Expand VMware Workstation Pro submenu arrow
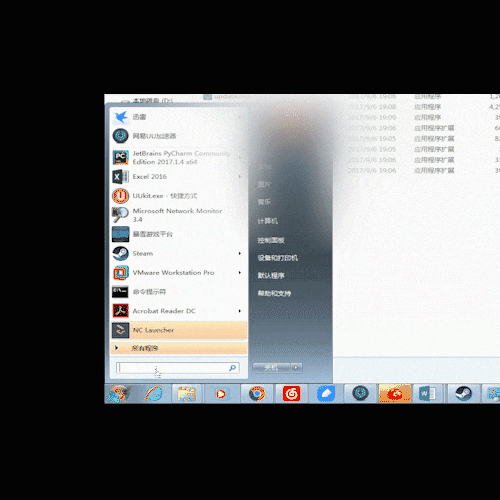Viewport: 500px width, 500px height. pyautogui.click(x=240, y=273)
